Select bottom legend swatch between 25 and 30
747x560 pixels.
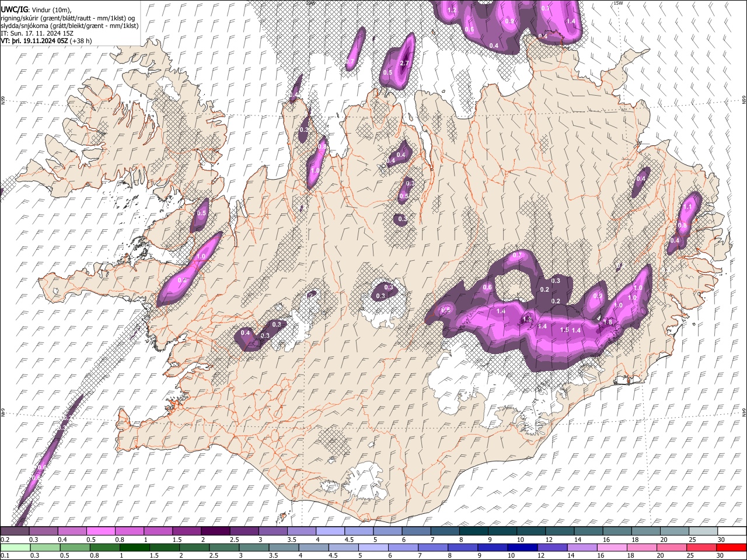pos(702,547)
